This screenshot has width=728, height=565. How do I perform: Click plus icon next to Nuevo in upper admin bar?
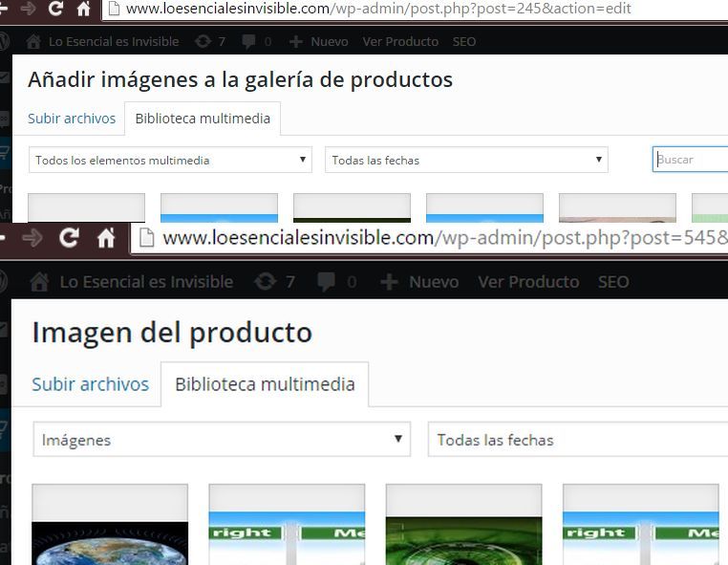click(296, 42)
